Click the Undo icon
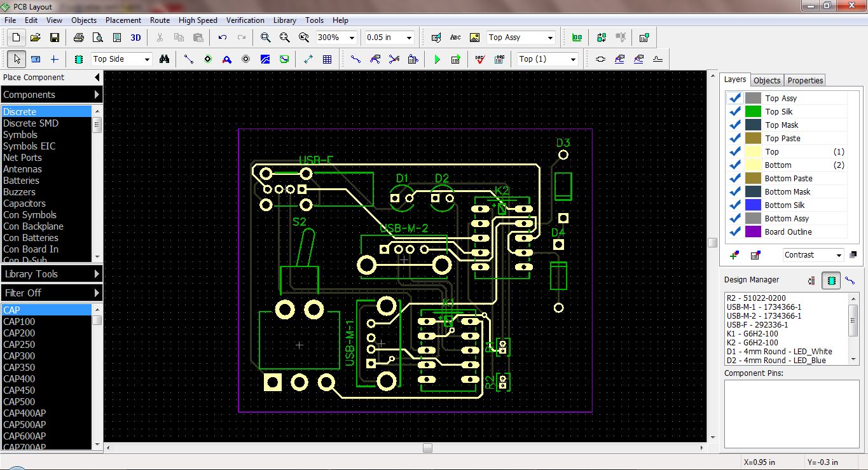This screenshot has height=470, width=868. pyautogui.click(x=222, y=37)
